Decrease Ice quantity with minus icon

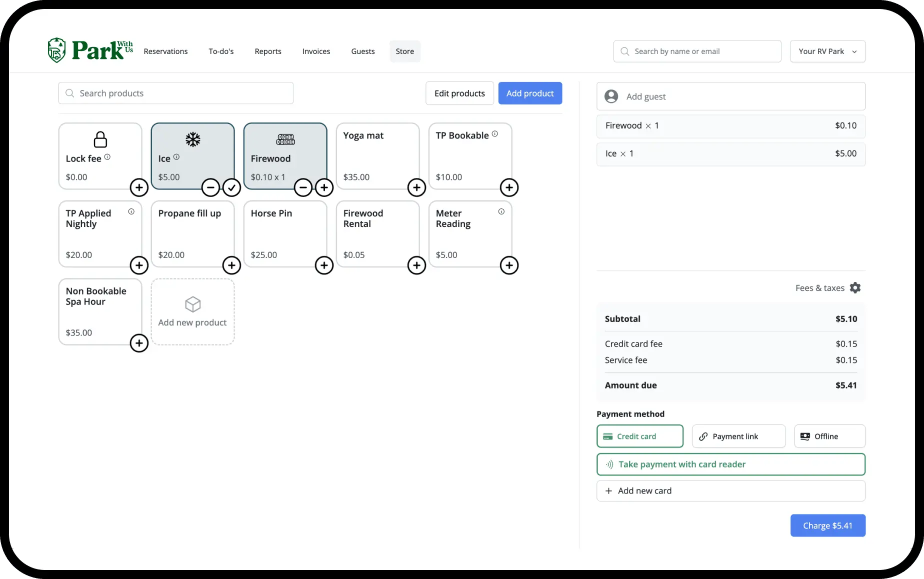tap(210, 187)
